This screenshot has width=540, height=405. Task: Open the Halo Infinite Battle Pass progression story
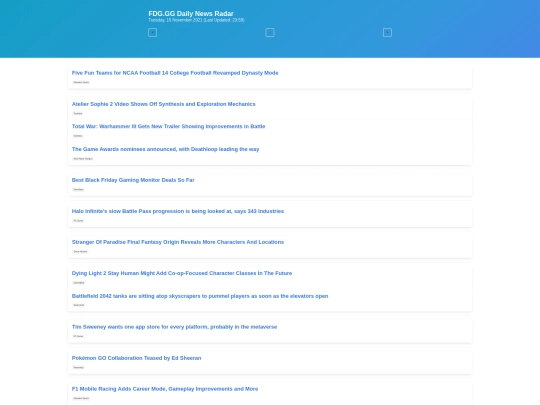[178, 211]
